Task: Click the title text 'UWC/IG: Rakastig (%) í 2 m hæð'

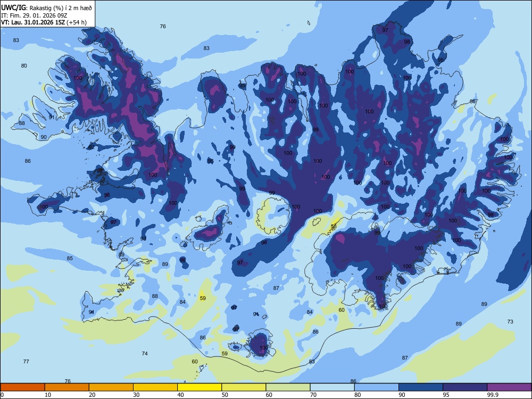Action: (x=46, y=8)
